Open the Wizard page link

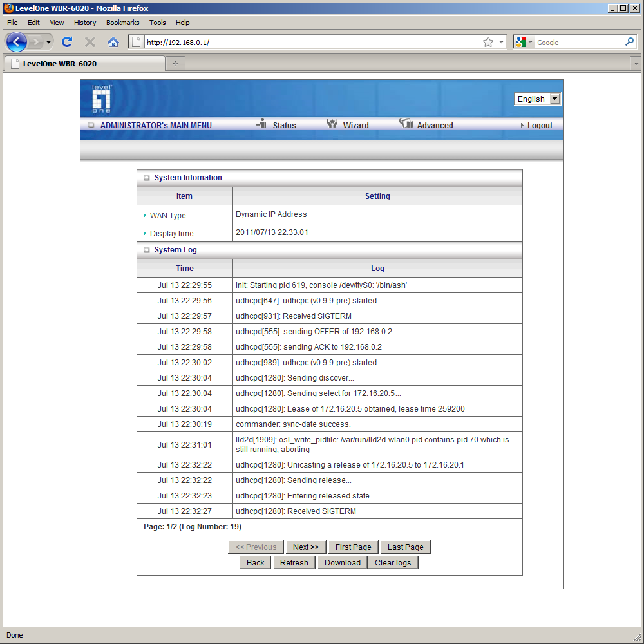click(355, 126)
